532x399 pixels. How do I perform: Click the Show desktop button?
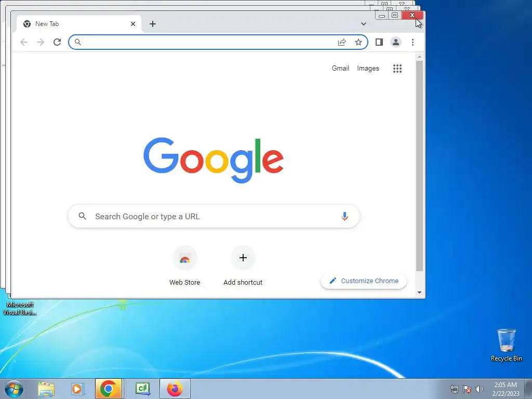point(528,389)
